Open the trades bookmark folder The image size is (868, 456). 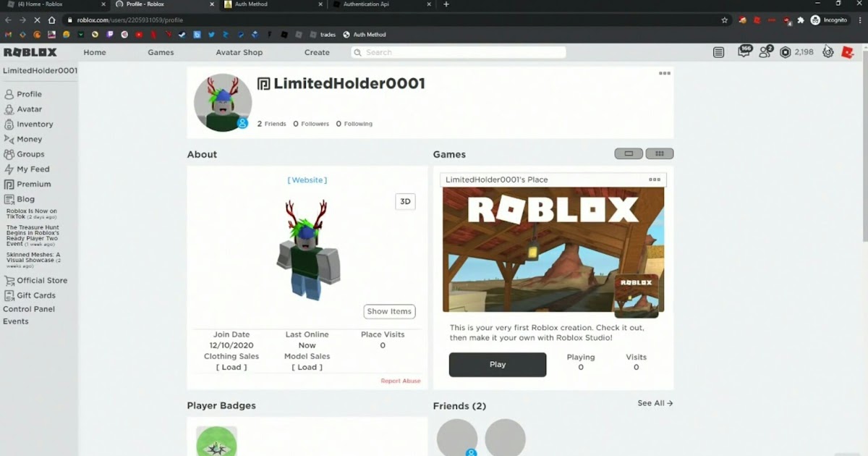(323, 34)
